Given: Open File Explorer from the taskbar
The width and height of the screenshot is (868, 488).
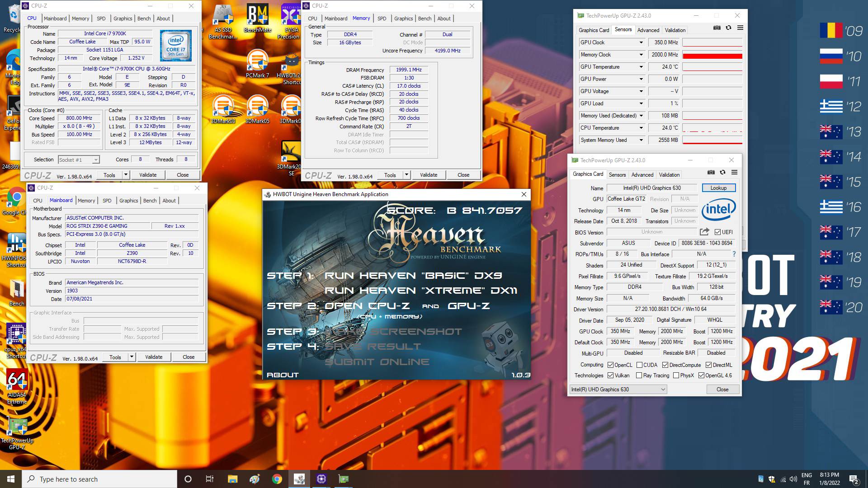Looking at the screenshot, I should (232, 479).
